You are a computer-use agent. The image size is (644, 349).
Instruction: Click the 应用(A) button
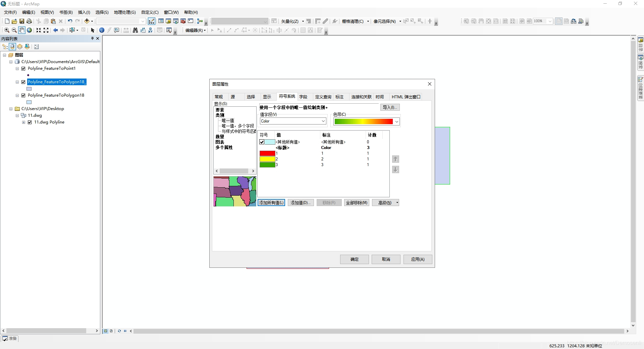(418, 259)
